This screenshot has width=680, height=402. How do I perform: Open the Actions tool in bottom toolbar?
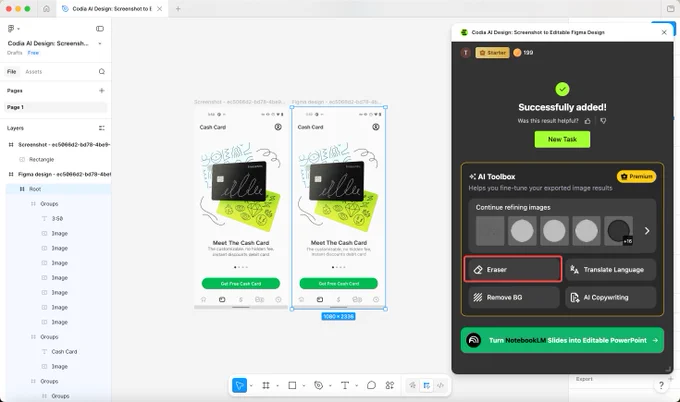pos(390,385)
